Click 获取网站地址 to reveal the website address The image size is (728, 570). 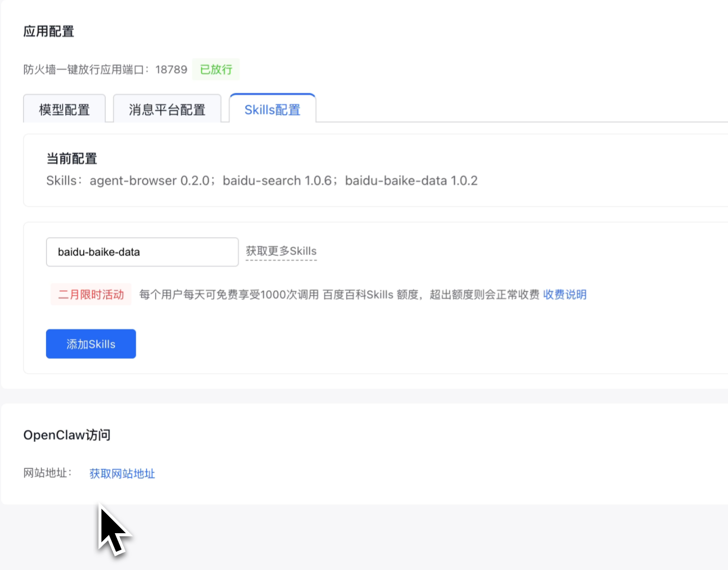pos(122,474)
